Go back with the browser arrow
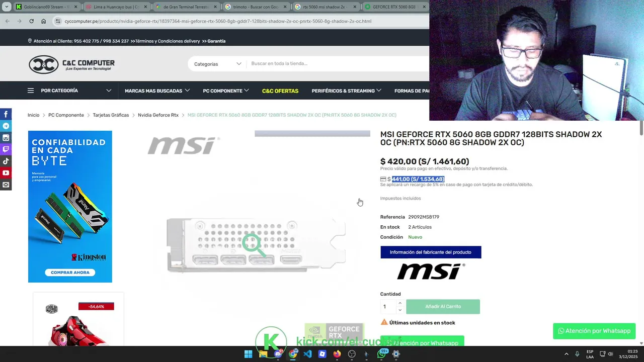 [x=7, y=21]
